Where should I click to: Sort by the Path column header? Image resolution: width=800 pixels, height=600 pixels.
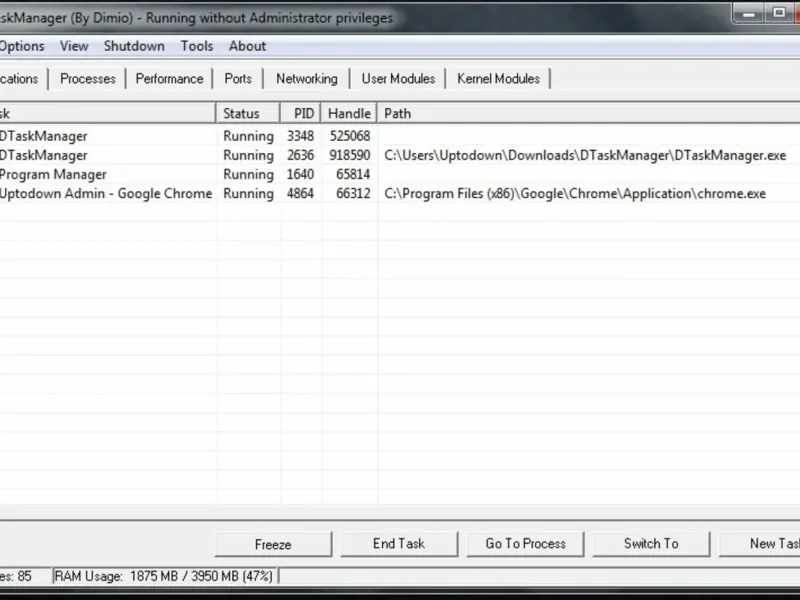coord(589,113)
